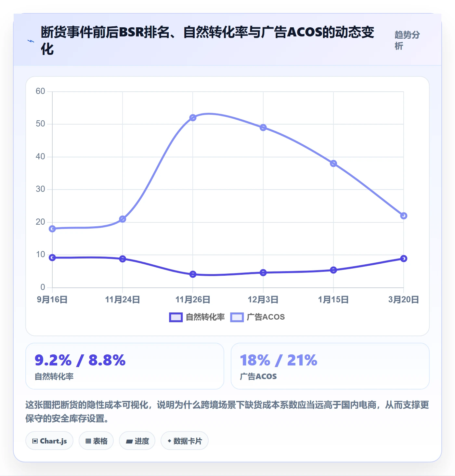Viewport: 455px width, 476px height.
Task: Click the 自然转化率 caption under 9.2% / 8.8%
Action: [54, 377]
